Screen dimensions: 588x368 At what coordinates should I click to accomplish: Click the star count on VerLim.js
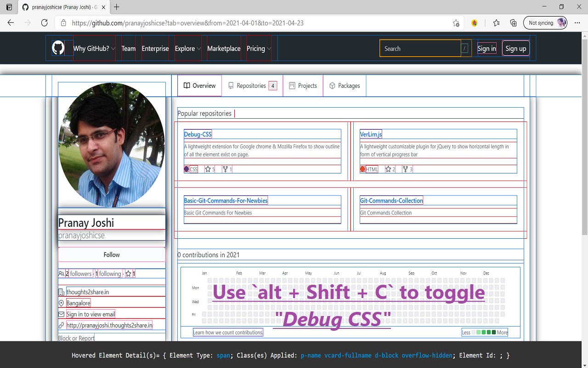click(390, 169)
